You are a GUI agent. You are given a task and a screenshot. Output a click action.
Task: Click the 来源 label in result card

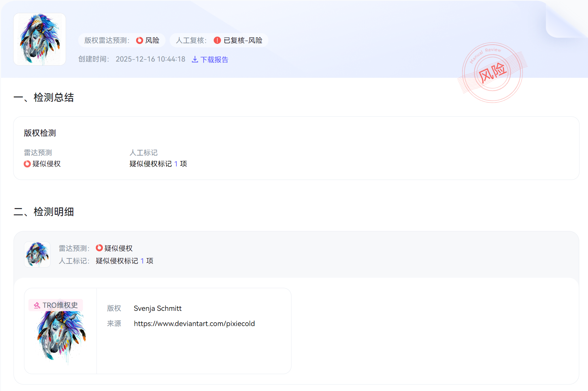point(114,324)
